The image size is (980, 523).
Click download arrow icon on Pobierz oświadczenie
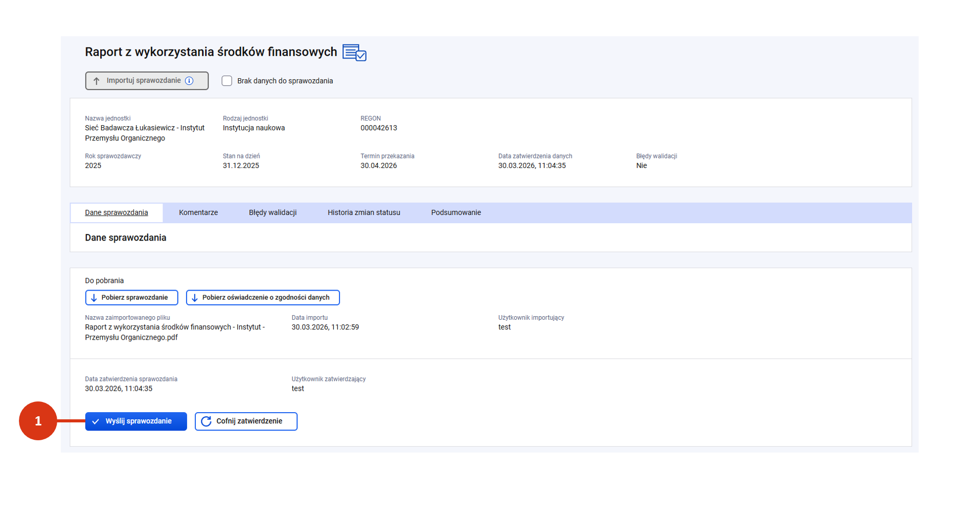(195, 298)
